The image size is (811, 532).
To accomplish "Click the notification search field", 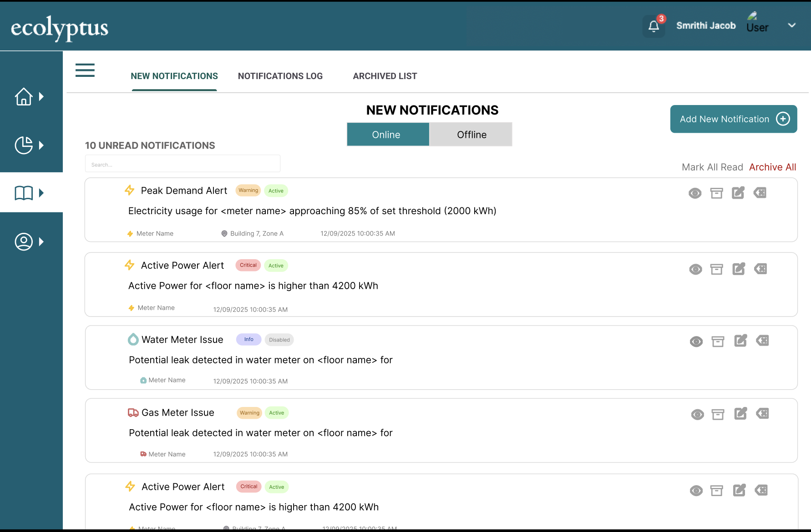I will (182, 164).
